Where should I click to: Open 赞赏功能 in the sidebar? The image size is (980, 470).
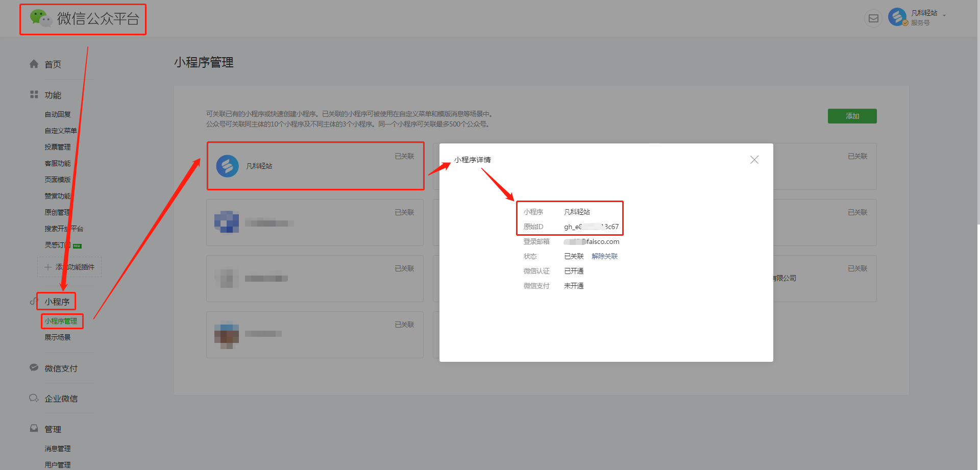point(58,196)
